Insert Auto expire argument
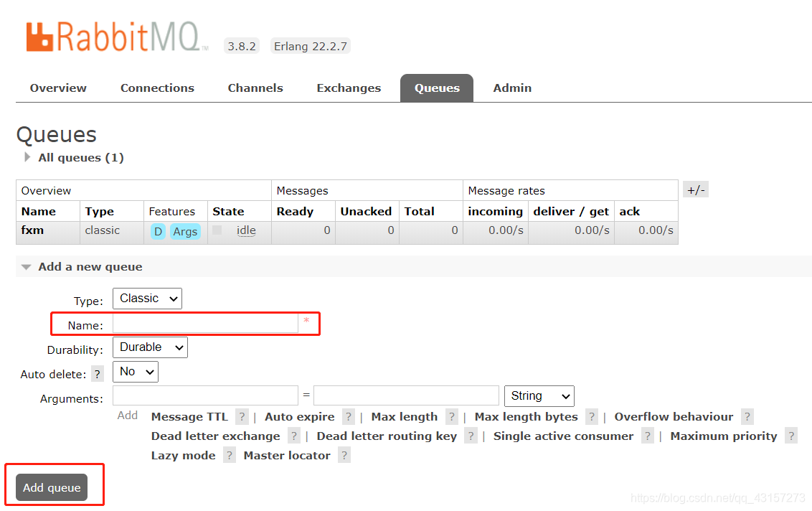Image resolution: width=812 pixels, height=511 pixels. coord(299,417)
